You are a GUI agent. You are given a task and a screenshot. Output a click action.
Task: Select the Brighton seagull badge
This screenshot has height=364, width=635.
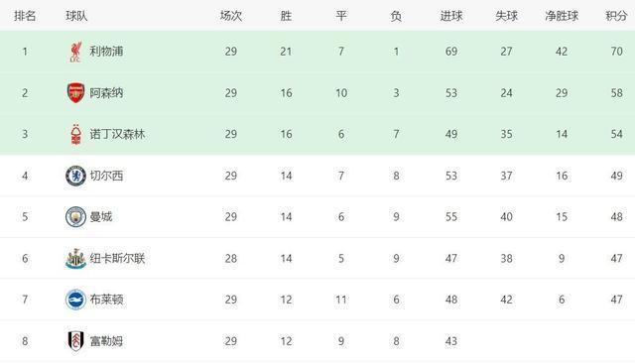pos(75,300)
